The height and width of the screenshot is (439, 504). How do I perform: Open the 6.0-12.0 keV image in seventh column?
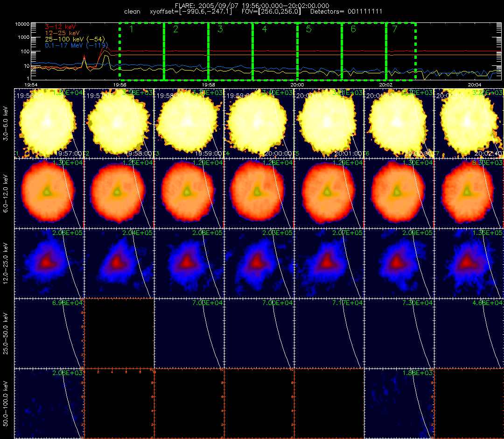click(469, 194)
